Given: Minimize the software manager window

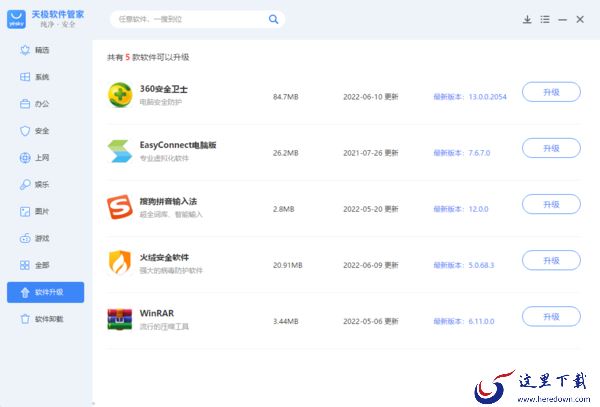Looking at the screenshot, I should point(562,20).
